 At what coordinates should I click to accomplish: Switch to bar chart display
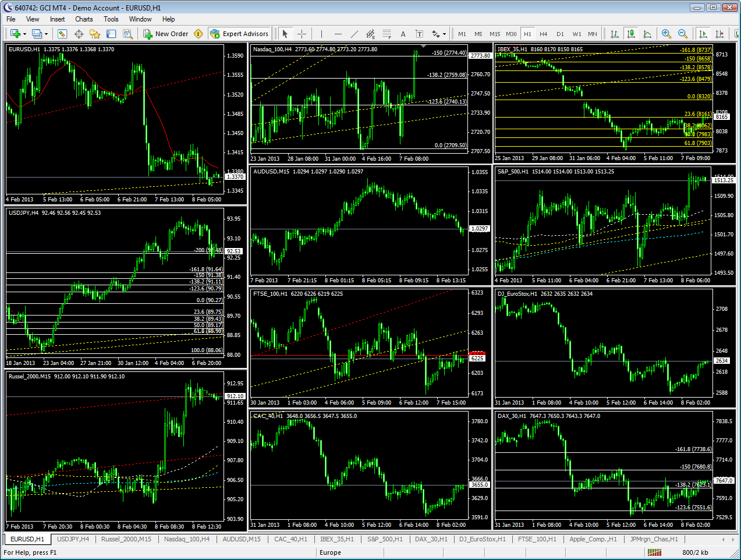(x=614, y=34)
